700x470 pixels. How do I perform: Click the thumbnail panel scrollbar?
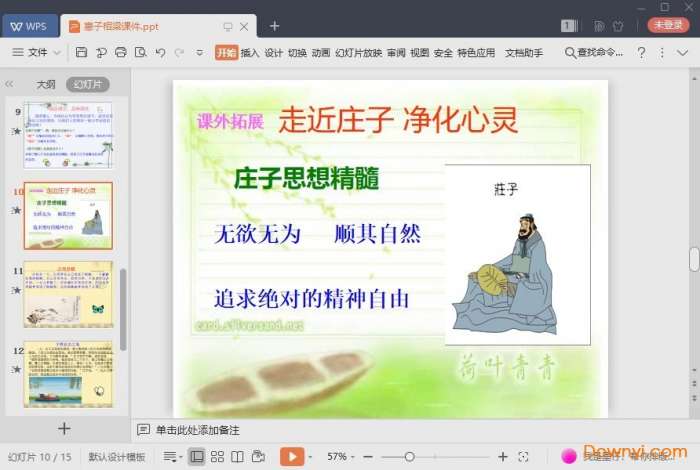tap(123, 309)
